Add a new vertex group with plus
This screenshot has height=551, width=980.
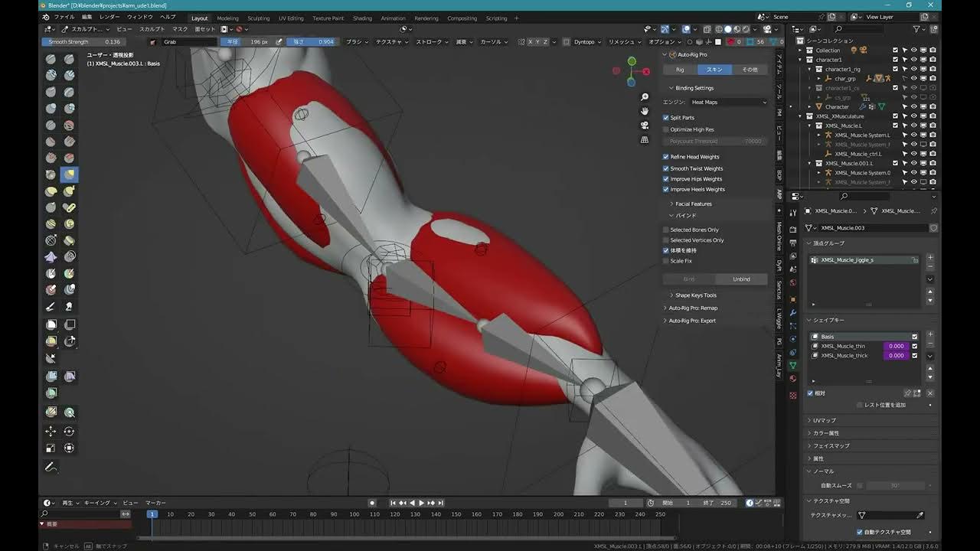point(930,259)
